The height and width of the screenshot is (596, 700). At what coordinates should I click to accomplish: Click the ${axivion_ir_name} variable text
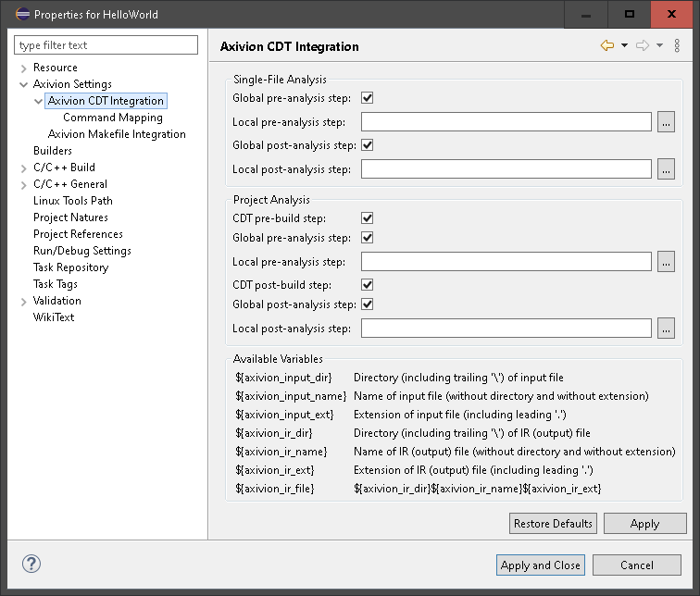coord(281,452)
